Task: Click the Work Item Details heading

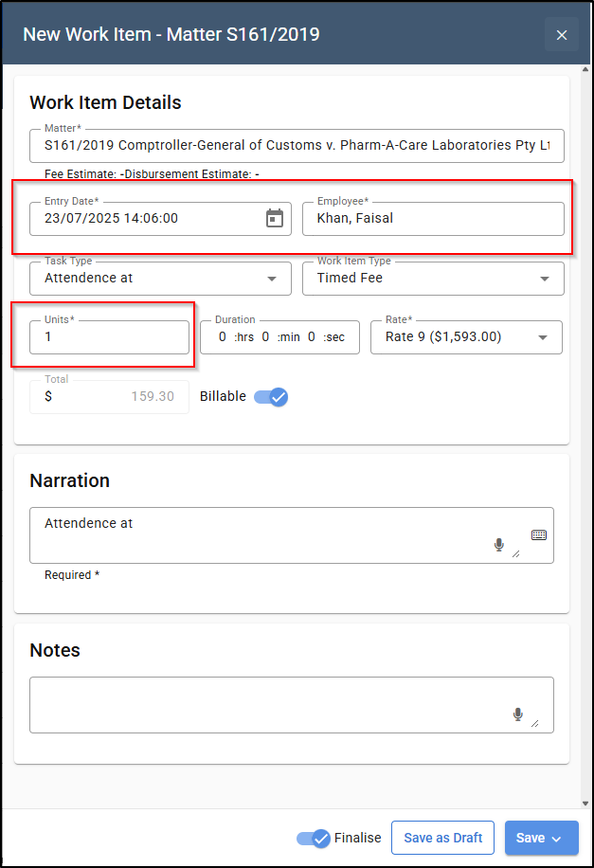Action: tap(105, 102)
